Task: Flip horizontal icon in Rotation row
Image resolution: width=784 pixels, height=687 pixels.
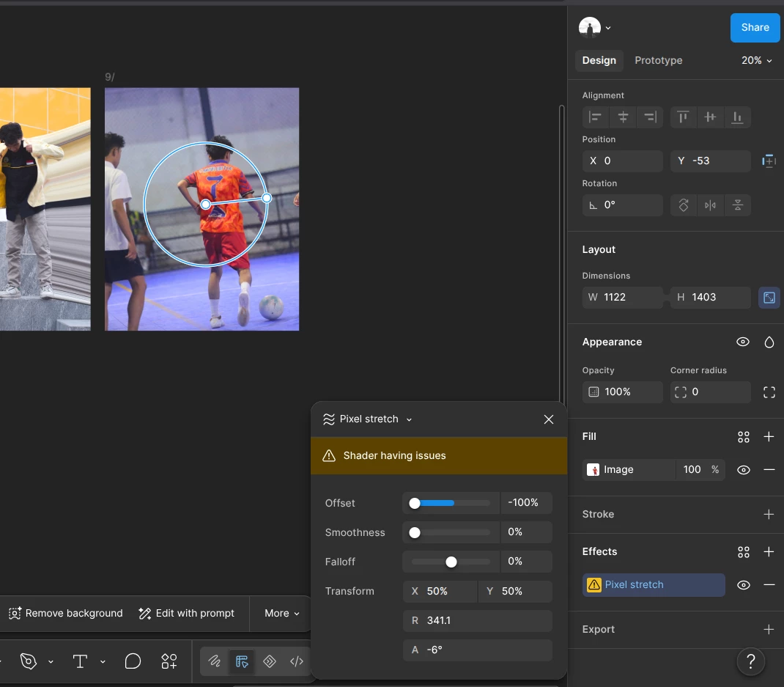Action: pyautogui.click(x=710, y=205)
